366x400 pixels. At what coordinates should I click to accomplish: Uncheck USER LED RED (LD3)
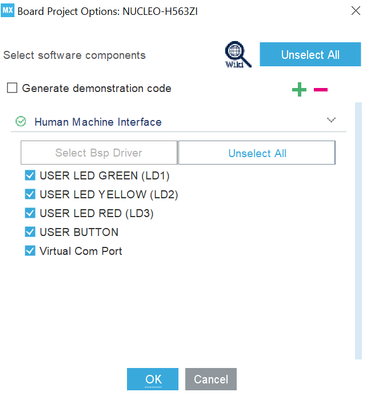coord(30,213)
